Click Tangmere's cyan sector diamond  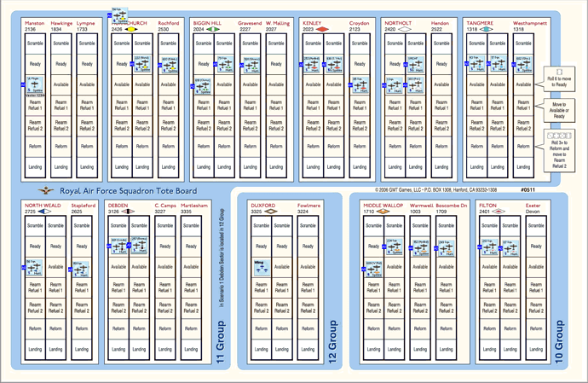coord(486,29)
